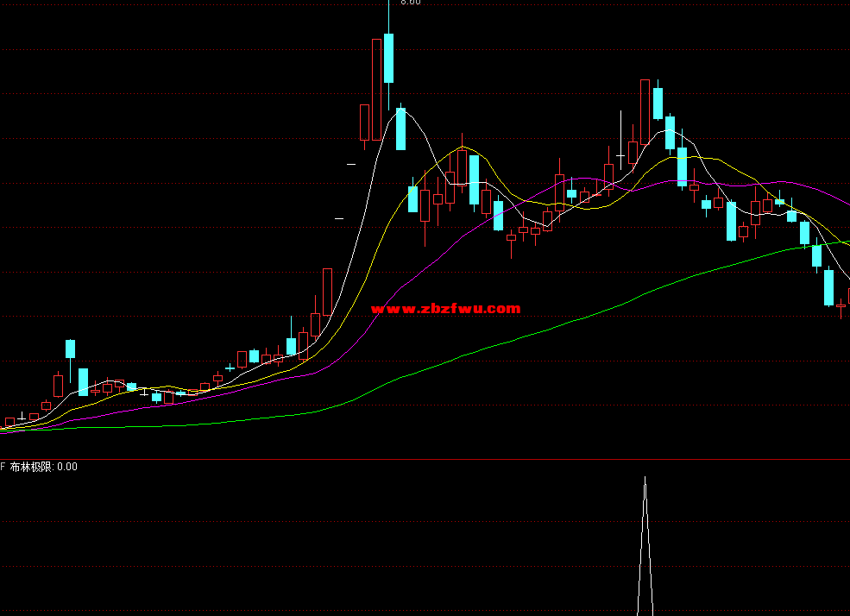
Task: Click the www.zbzfwu.com watermark link
Action: [445, 309]
